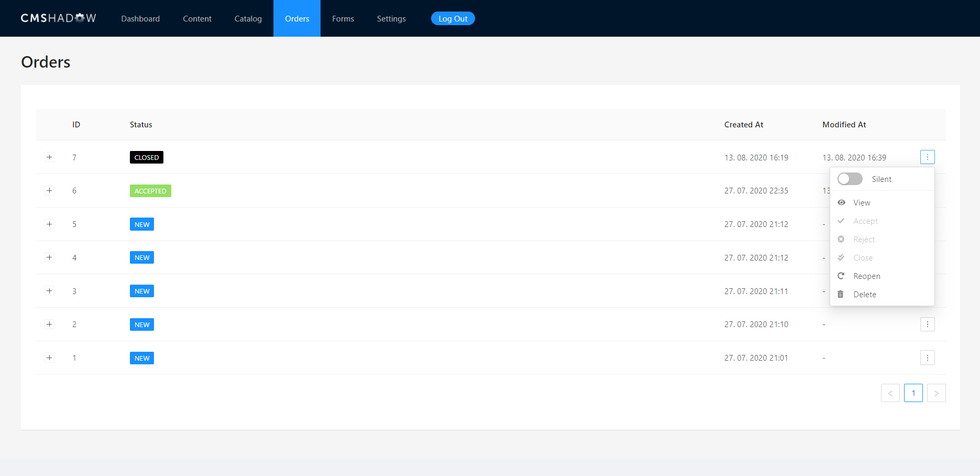Expand the row for order 5
The height and width of the screenshot is (476, 980).
click(49, 224)
